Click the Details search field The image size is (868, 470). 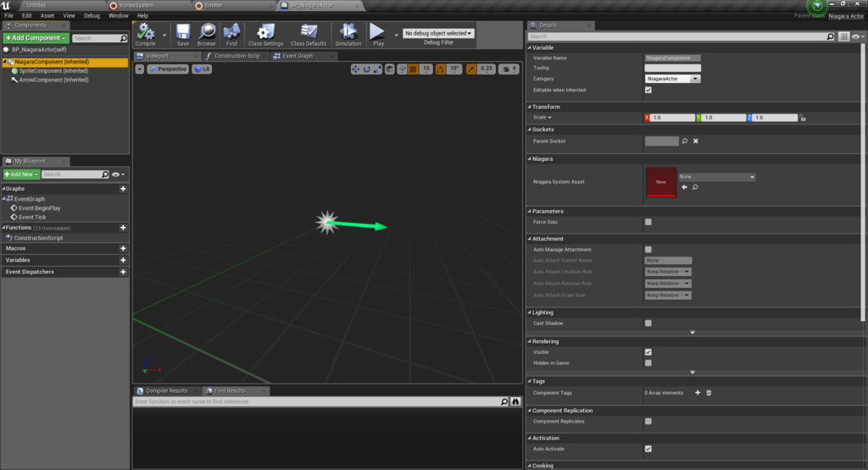tap(681, 36)
